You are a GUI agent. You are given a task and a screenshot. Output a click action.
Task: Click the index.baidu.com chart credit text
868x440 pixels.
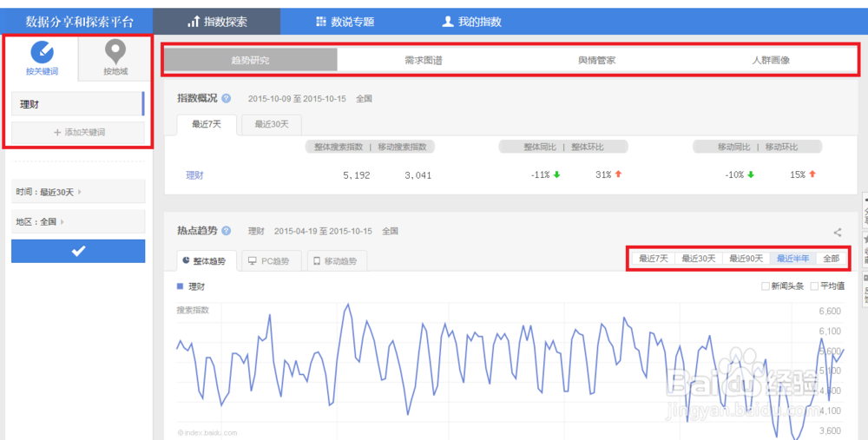click(207, 433)
